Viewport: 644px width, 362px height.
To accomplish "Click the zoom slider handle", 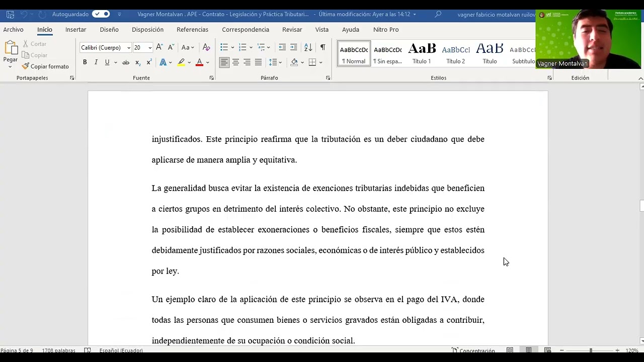I will [591, 350].
